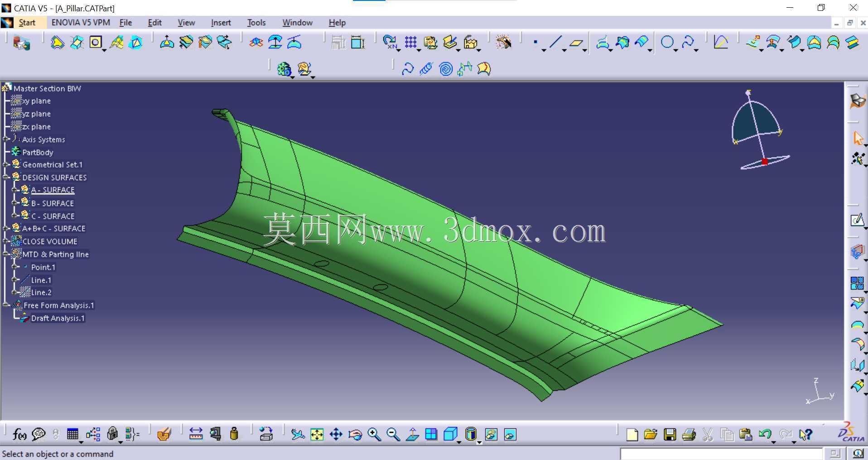Viewport: 868px width, 460px height.
Task: Click the Fit All In icon
Action: [317, 435]
